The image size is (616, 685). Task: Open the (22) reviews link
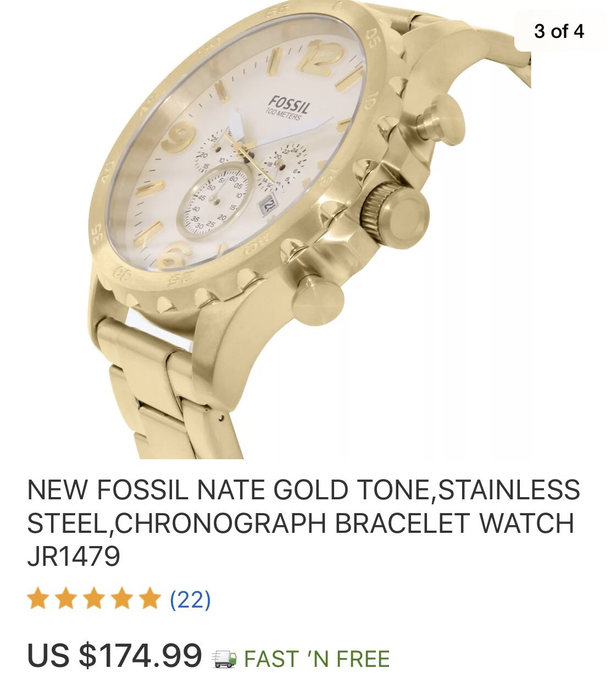point(190,599)
